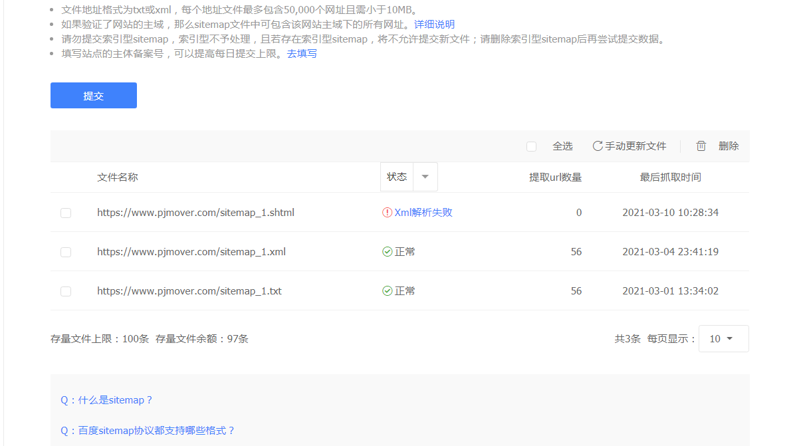Follow the 去填写 link
Screen dimensions: 799x446
pos(302,54)
